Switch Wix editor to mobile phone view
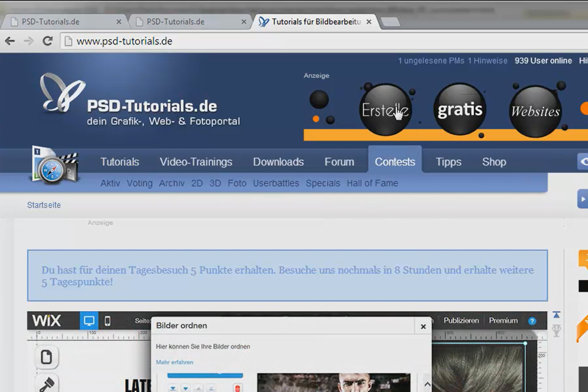The height and width of the screenshot is (392, 588). [107, 321]
